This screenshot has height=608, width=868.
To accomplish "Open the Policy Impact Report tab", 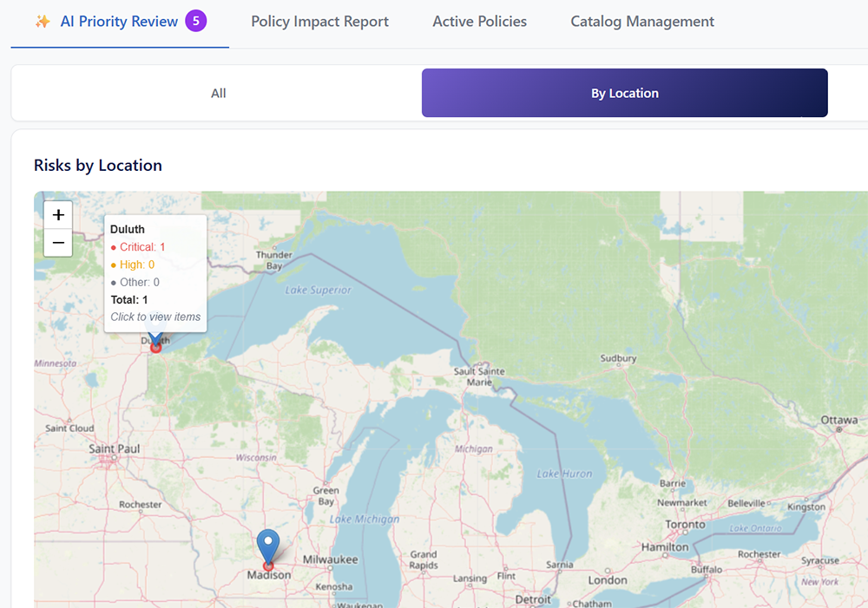I will tap(319, 22).
